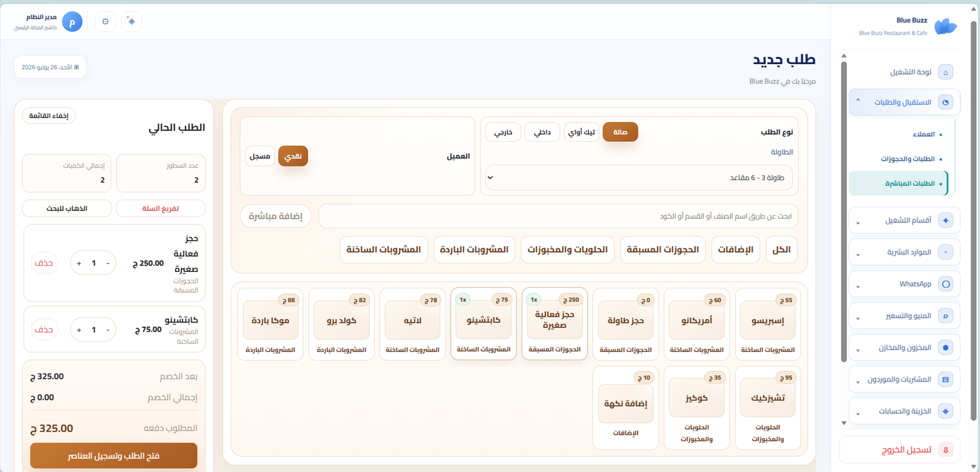Delete كابتشينو from cart

click(44, 330)
